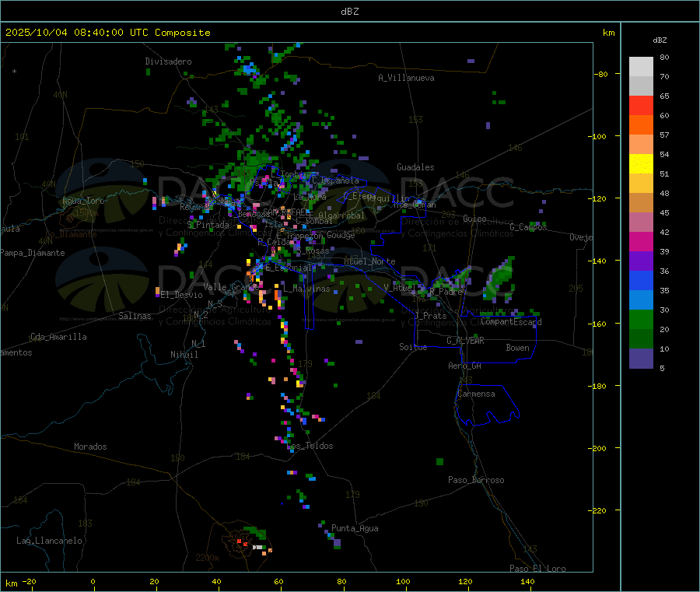Click the 'Atuel_Norte' location label

pyautogui.click(x=369, y=261)
